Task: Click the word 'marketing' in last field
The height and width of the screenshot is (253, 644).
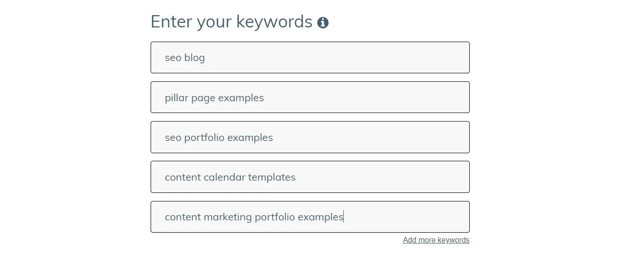Action: (x=228, y=217)
